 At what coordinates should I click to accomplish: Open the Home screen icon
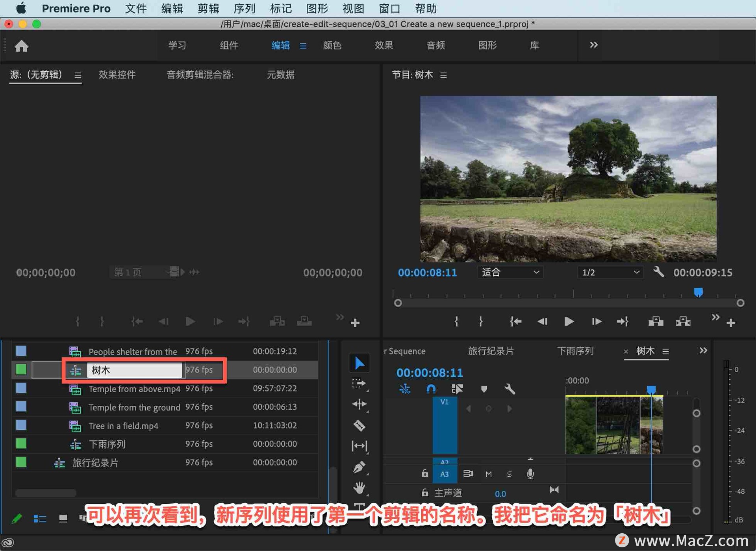point(21,46)
